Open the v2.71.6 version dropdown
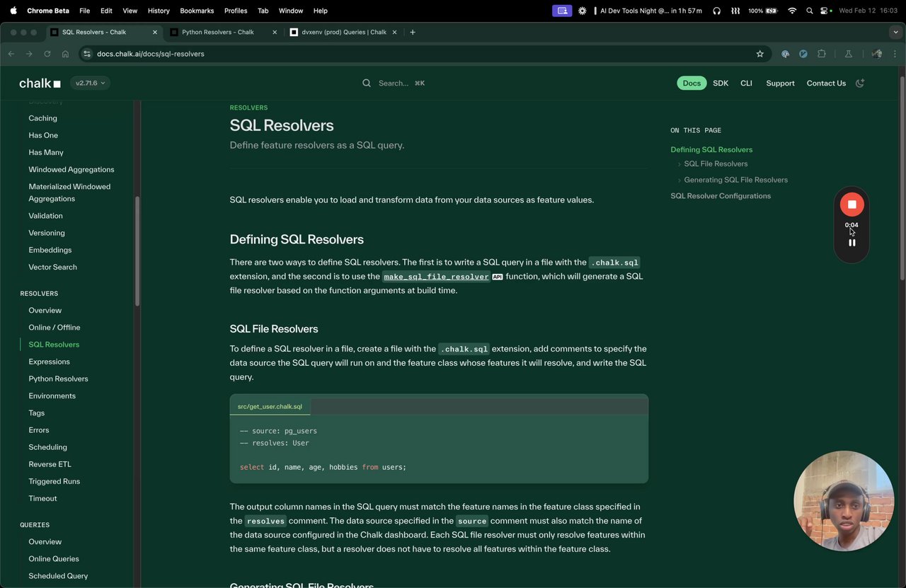Viewport: 906px width, 588px height. pos(90,83)
